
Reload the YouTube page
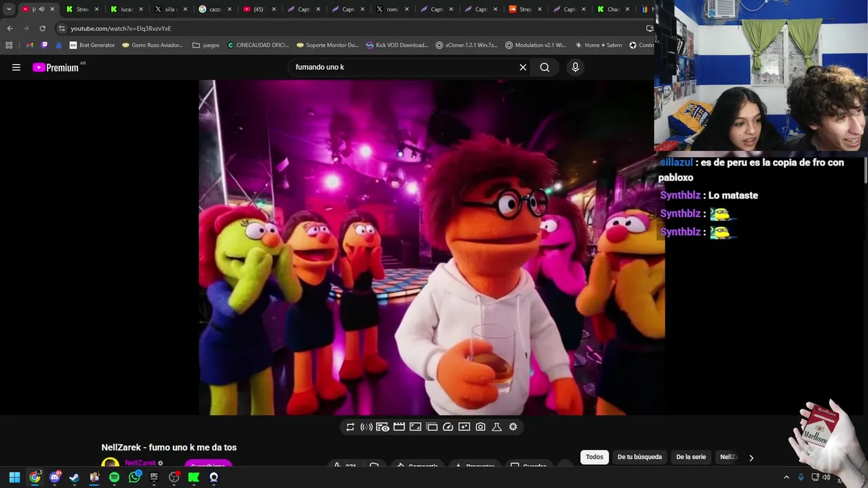pos(42,28)
